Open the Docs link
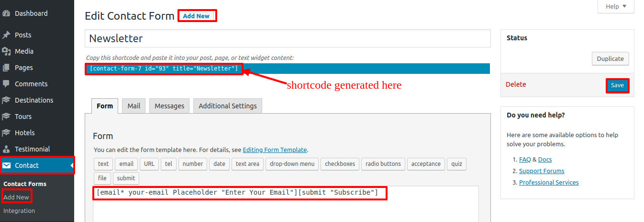Image resolution: width=644 pixels, height=222 pixels. click(x=545, y=160)
